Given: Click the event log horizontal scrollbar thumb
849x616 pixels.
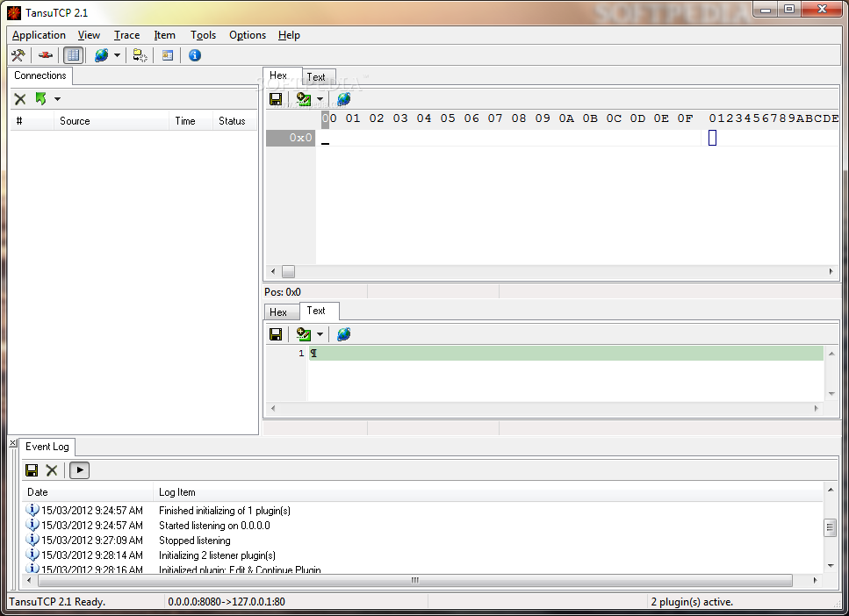Looking at the screenshot, I should 415,580.
